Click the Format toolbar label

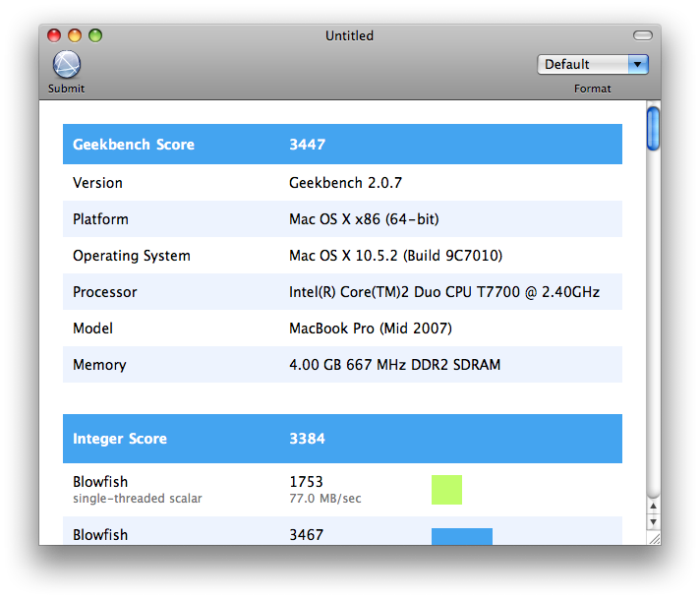pos(593,89)
